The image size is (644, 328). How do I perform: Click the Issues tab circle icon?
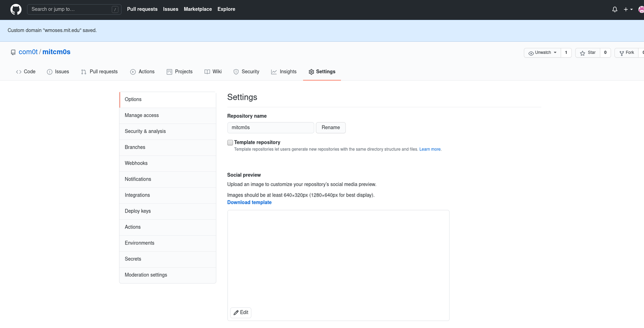tap(50, 72)
